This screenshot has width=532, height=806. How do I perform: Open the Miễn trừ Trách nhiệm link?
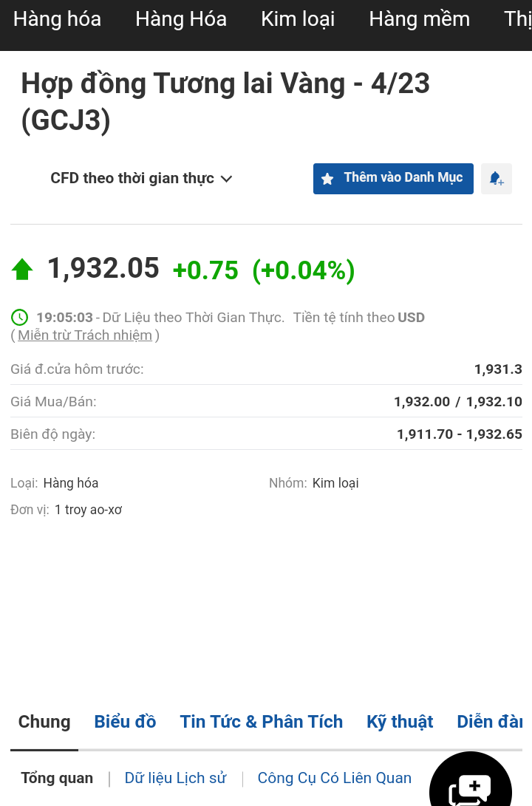(85, 335)
